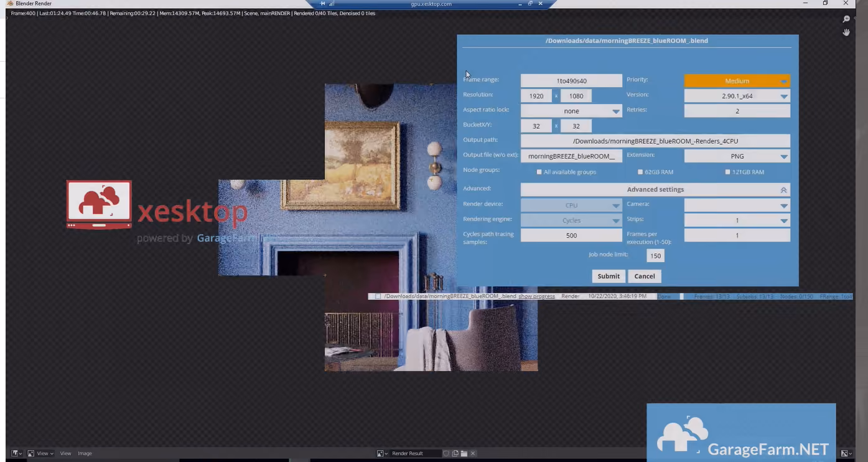
Task: Open the Image menu in bottom bar
Action: [85, 453]
